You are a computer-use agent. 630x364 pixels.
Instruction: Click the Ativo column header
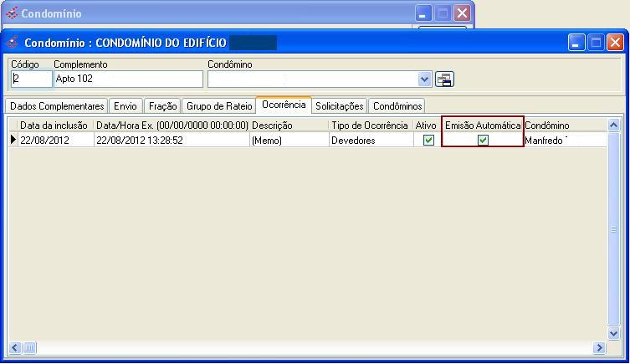pos(428,126)
